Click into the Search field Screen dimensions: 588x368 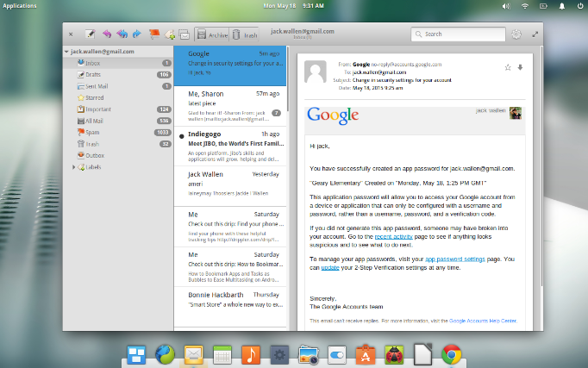(x=459, y=34)
